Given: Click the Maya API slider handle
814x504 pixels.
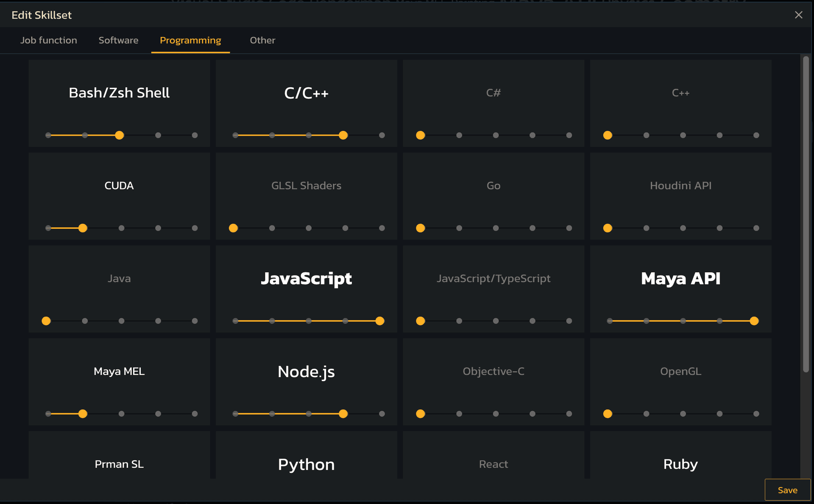Looking at the screenshot, I should point(754,321).
